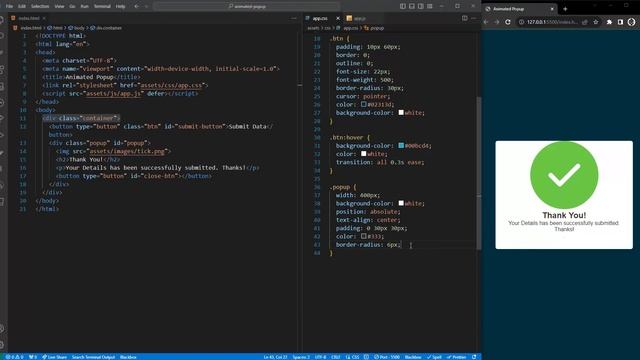Open the notifications bell in the status bar

(x=474, y=357)
